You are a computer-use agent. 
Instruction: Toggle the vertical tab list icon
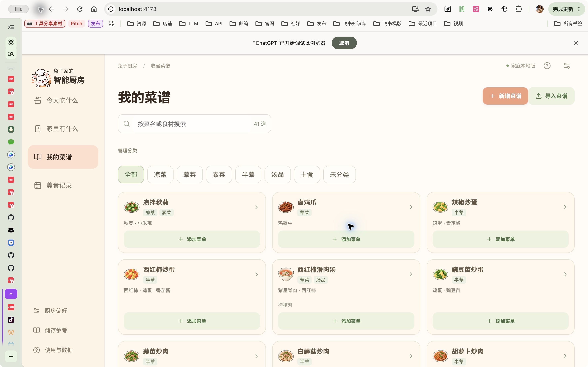point(11,27)
